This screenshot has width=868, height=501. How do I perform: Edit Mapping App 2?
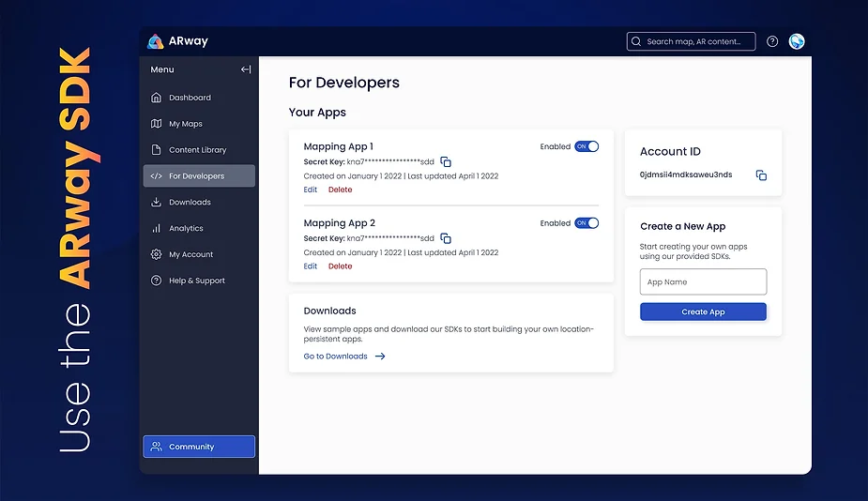[x=310, y=266]
